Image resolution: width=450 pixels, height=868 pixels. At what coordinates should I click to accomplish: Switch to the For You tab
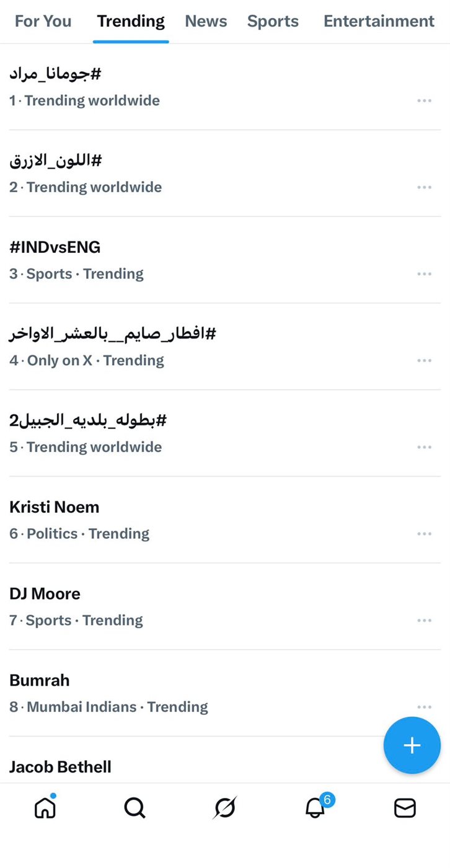43,21
